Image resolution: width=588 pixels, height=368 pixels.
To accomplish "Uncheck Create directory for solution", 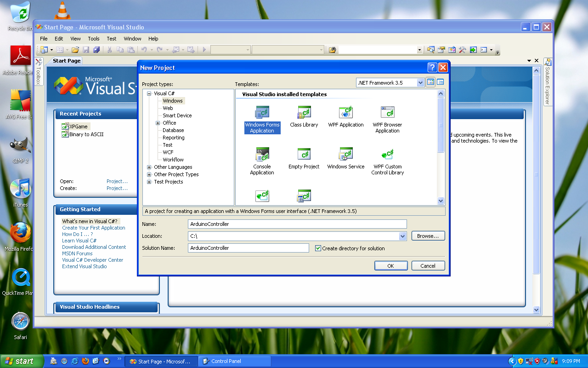I will [318, 248].
